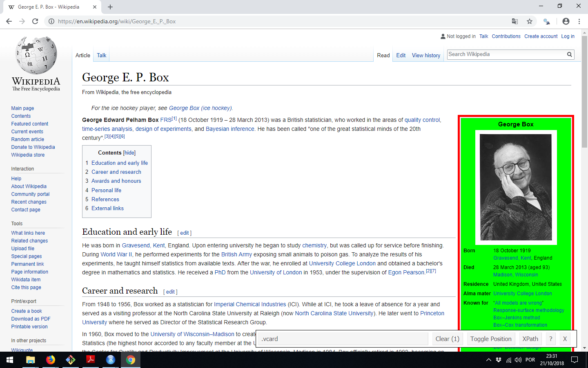Click the taskbar clock showing 23:31
588x368 pixels.
pyautogui.click(x=552, y=360)
